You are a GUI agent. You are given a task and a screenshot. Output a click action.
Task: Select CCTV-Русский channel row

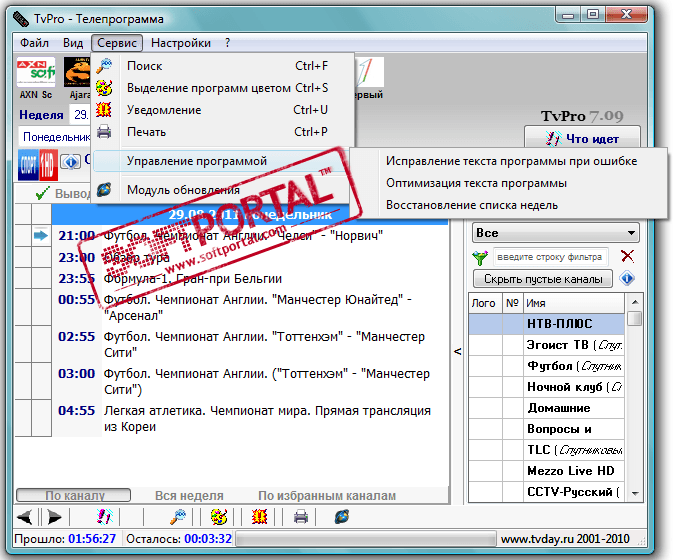point(546,492)
